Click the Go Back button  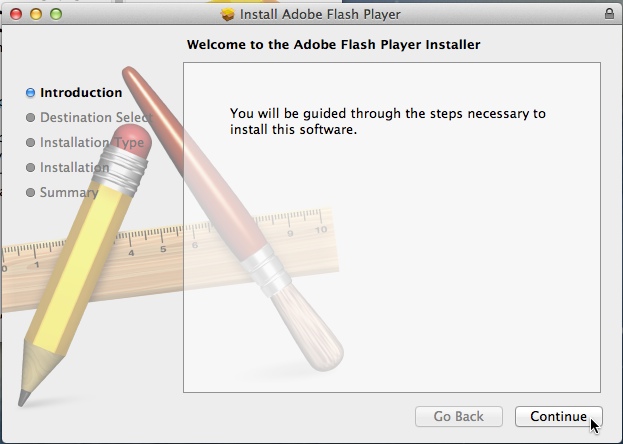458,416
